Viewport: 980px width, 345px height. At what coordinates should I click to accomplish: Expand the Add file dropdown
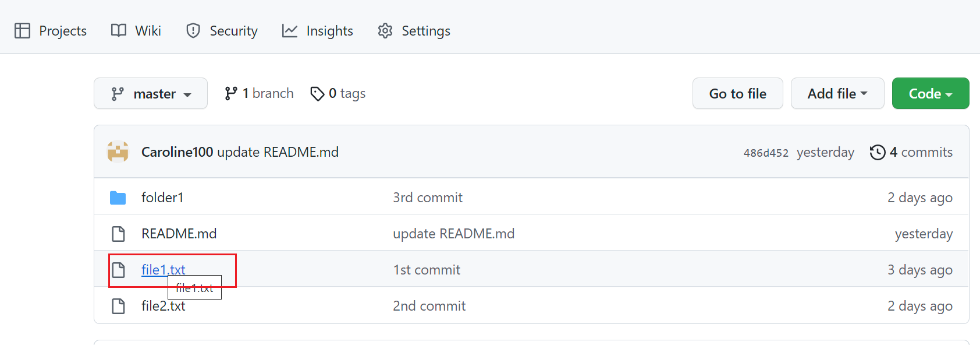click(837, 93)
